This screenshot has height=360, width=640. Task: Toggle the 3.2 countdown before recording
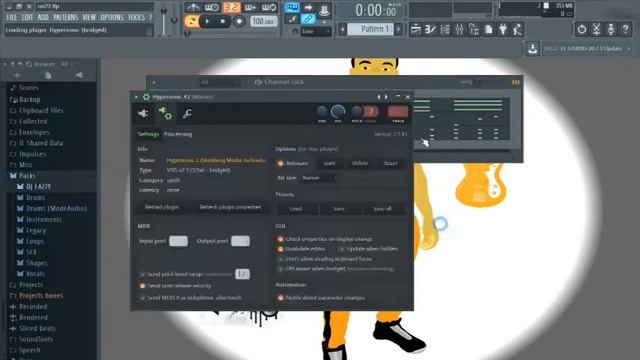pyautogui.click(x=231, y=7)
